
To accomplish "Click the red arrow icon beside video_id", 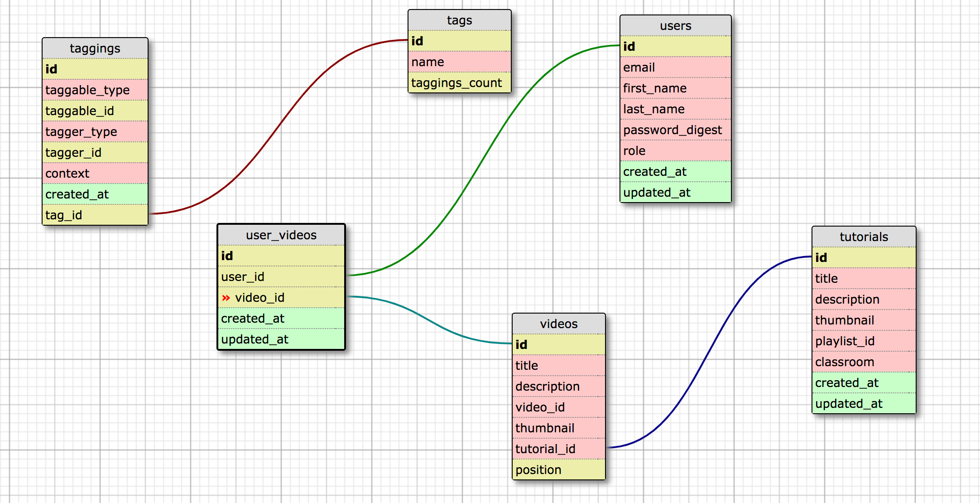I will [226, 298].
